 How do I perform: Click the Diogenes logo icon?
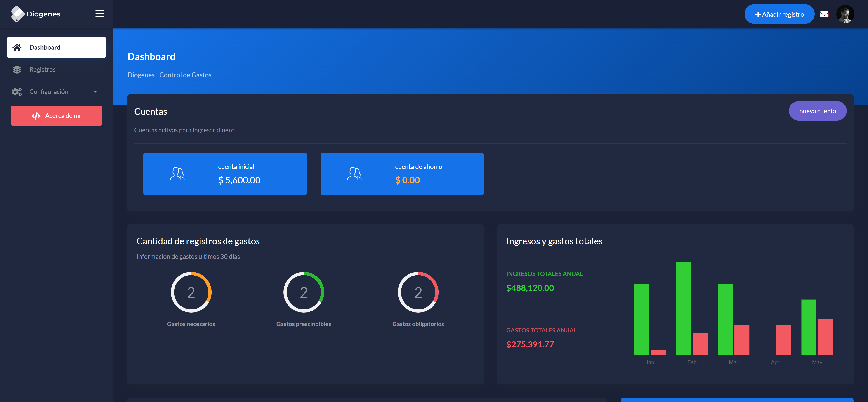[18, 14]
